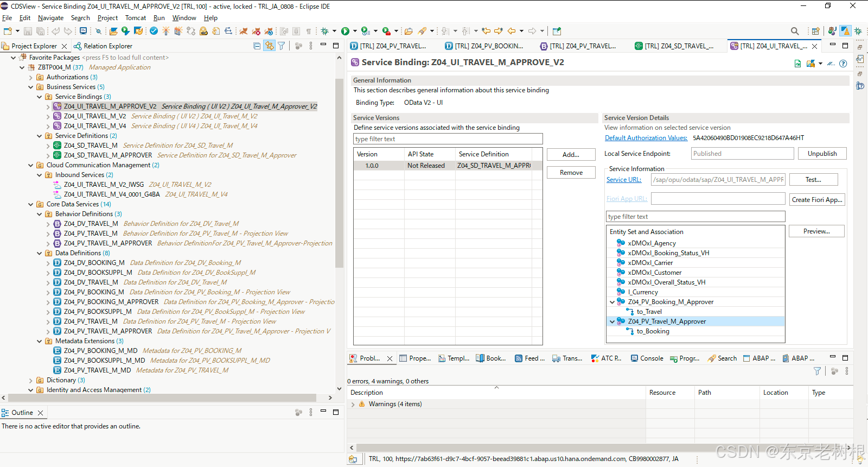Open the Navigate menu
The image size is (868, 467).
tap(50, 18)
